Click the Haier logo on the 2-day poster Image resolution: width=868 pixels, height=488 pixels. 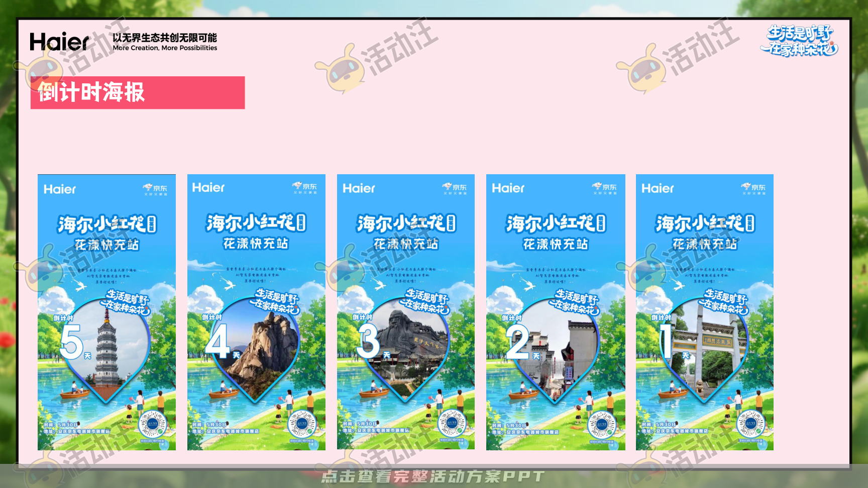pos(508,188)
